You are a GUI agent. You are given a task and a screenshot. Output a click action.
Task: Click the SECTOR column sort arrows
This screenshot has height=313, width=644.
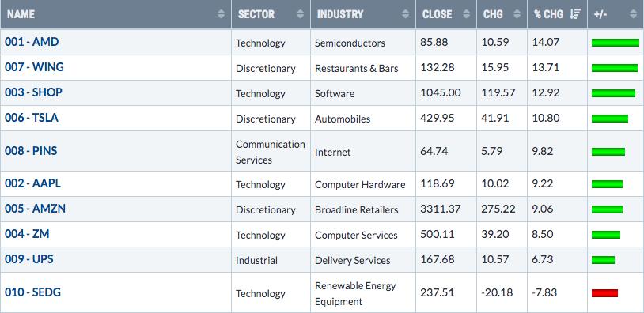pyautogui.click(x=300, y=14)
